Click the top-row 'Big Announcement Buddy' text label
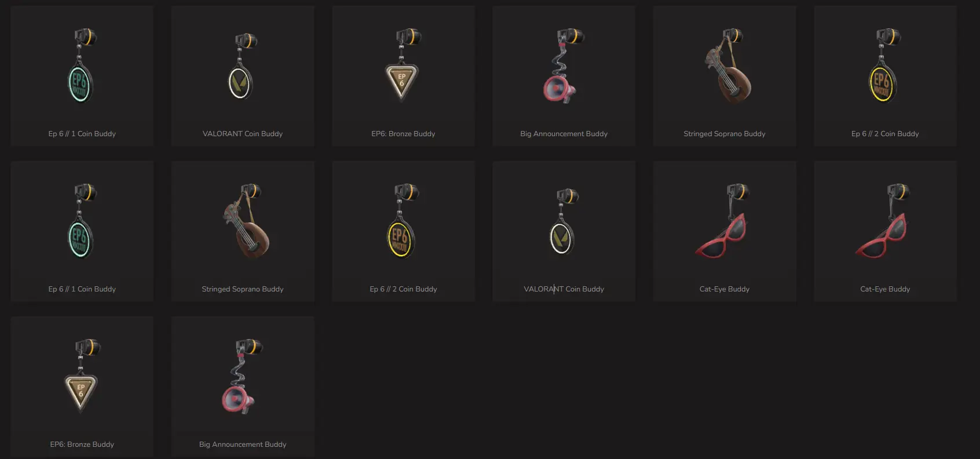 click(x=564, y=134)
